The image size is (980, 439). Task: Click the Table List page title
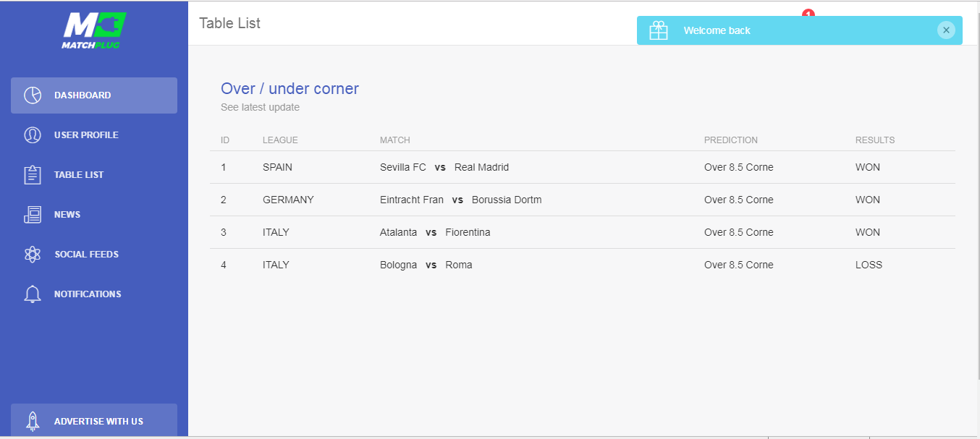229,23
